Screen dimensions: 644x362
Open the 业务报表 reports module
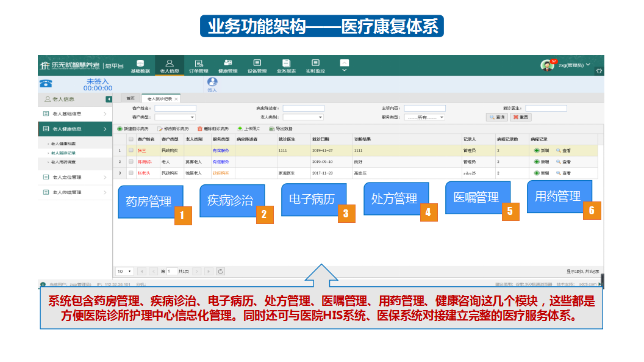point(286,66)
